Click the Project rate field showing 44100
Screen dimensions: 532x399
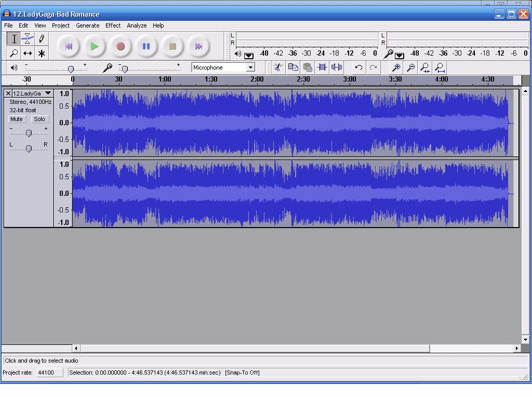(49, 373)
